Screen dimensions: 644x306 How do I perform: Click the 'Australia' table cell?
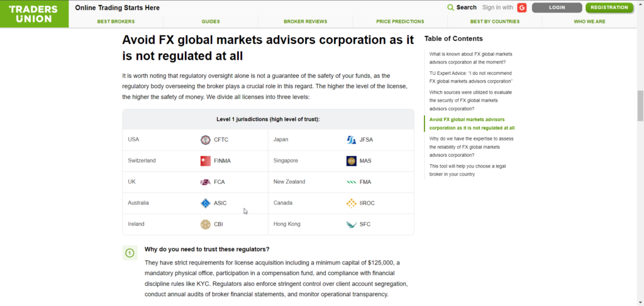pyautogui.click(x=138, y=203)
